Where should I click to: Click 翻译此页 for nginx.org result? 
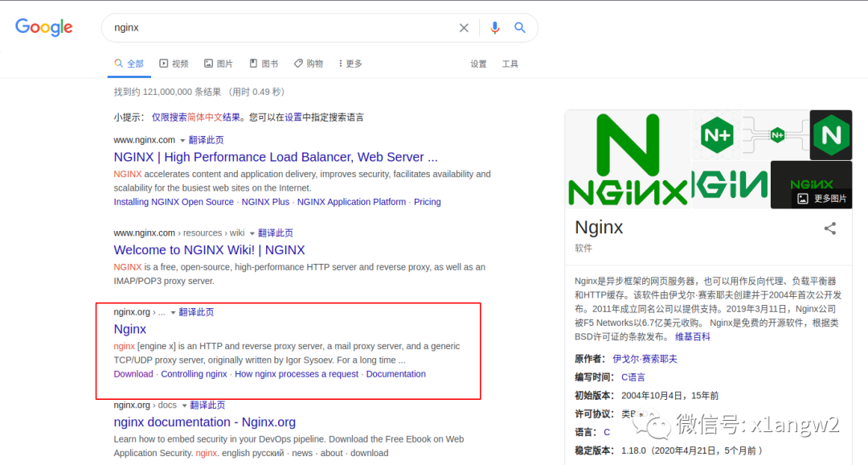[197, 312]
